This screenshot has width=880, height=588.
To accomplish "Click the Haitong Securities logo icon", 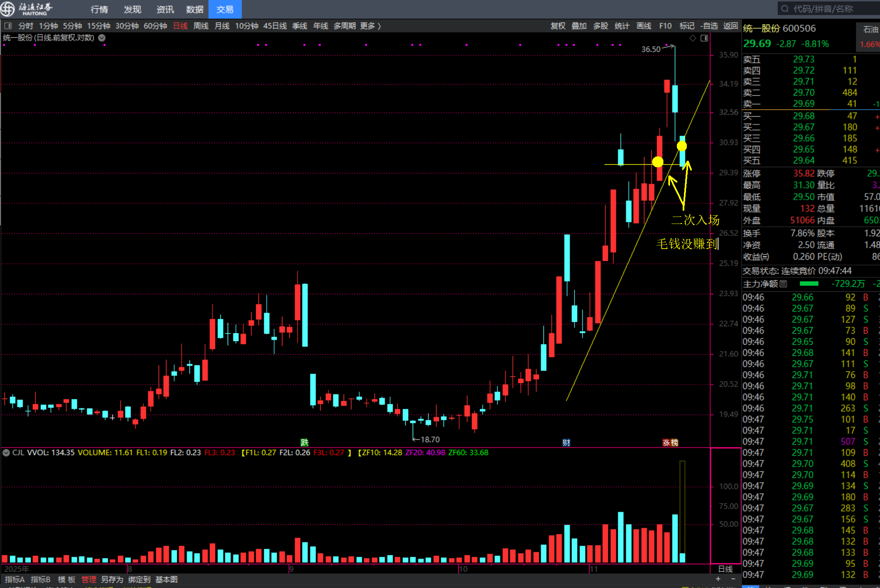I will pos(8,9).
